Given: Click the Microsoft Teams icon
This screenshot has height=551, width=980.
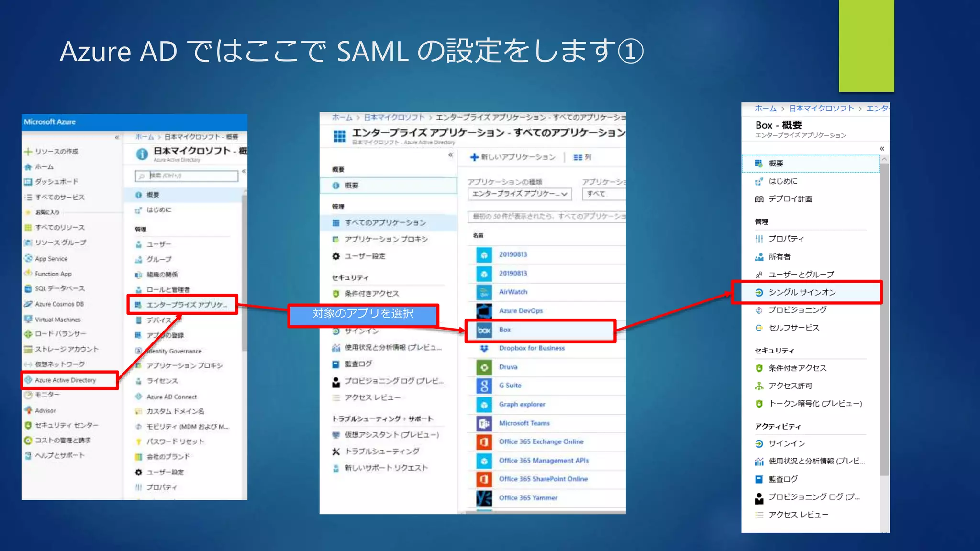Looking at the screenshot, I should 484,423.
